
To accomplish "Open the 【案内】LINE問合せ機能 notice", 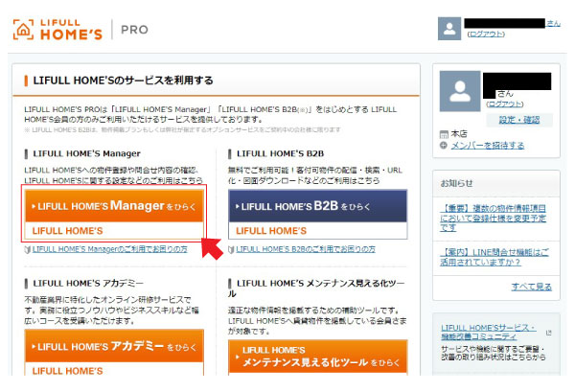I will [x=494, y=257].
